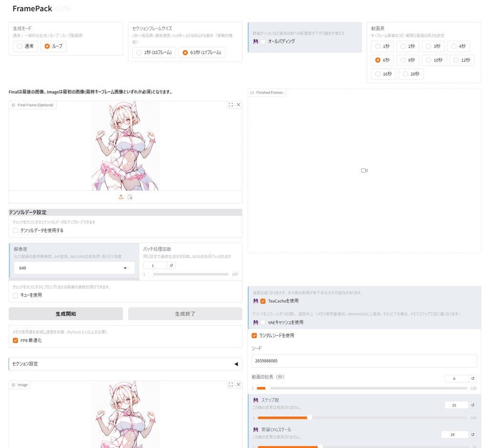Open fullscreen view of lower Image panel
Viewport: 487px width, 448px height.
click(x=231, y=385)
